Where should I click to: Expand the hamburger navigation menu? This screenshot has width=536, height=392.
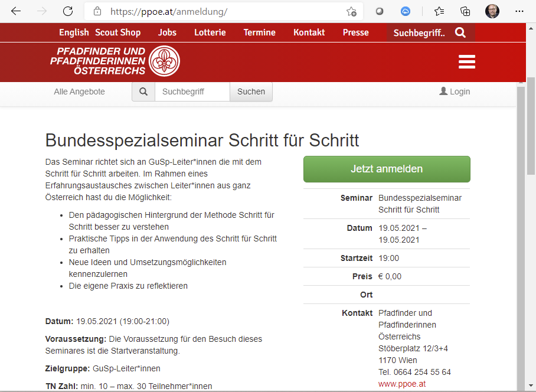(466, 62)
